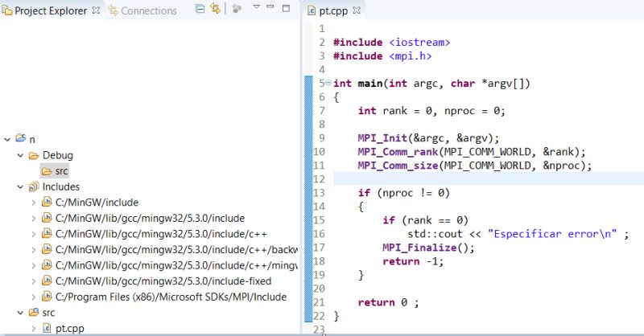Image resolution: width=644 pixels, height=336 pixels.
Task: Click <iostream> in the include line
Action: coord(419,43)
